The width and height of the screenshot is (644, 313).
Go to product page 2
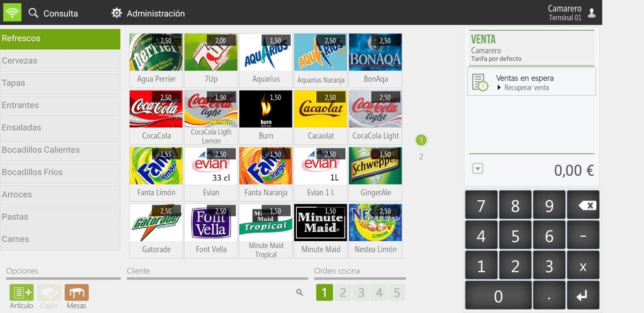pyautogui.click(x=421, y=157)
